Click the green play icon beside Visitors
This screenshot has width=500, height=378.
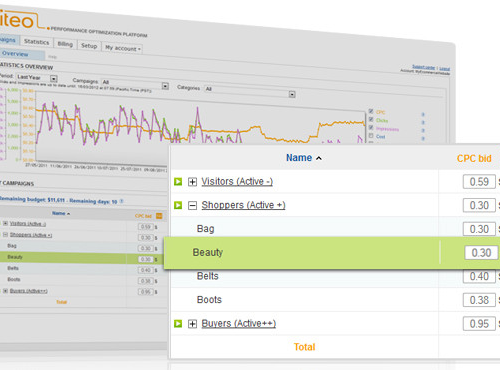pyautogui.click(x=178, y=182)
